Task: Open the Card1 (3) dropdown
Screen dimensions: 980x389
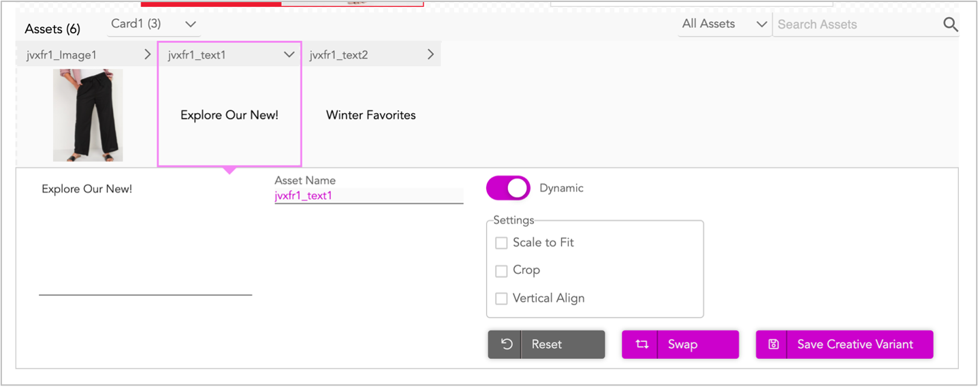Action: click(x=154, y=24)
